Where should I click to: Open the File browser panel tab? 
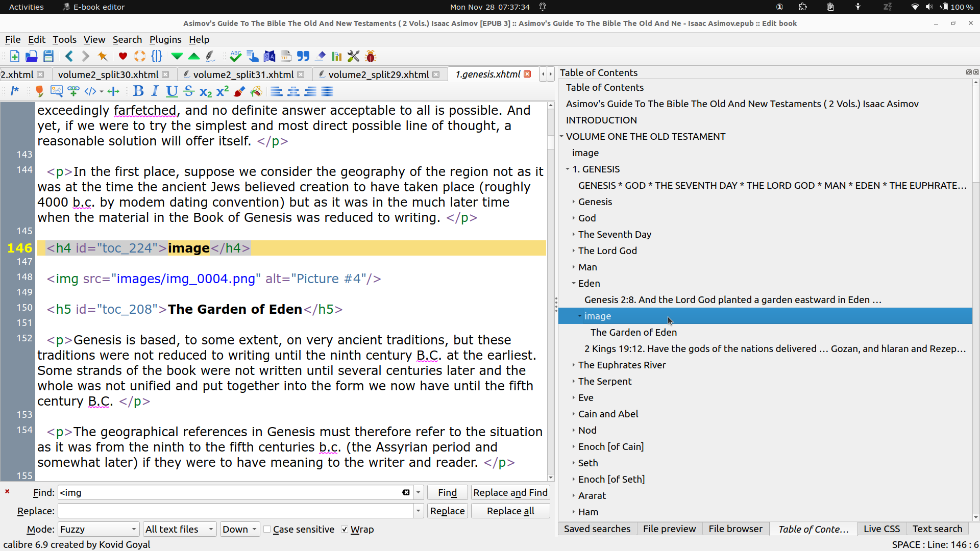point(735,529)
